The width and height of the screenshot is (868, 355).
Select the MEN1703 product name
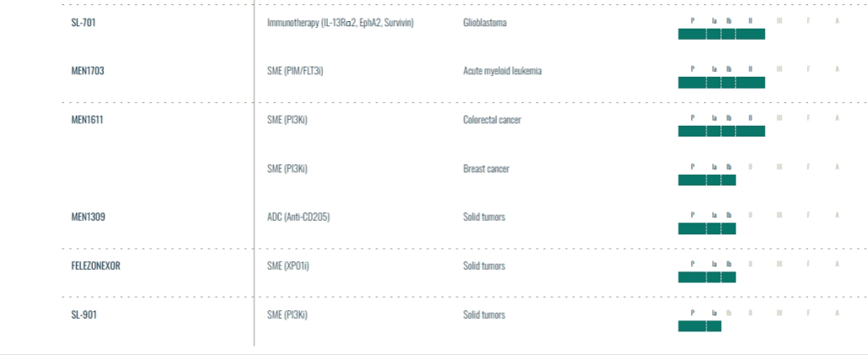(x=88, y=71)
